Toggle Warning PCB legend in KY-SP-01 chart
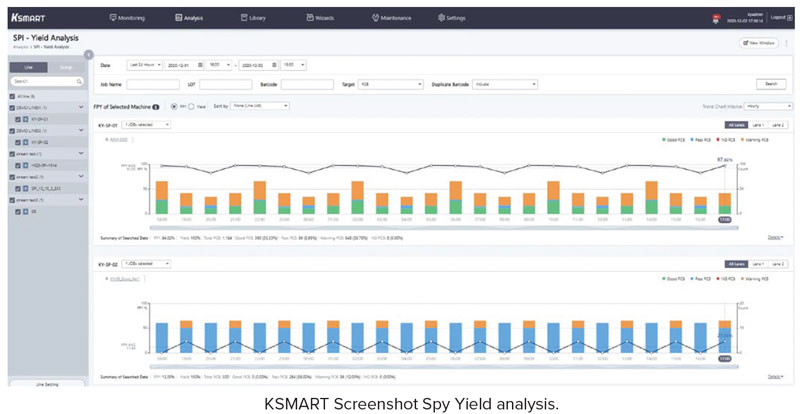The image size is (800, 414). (755, 139)
